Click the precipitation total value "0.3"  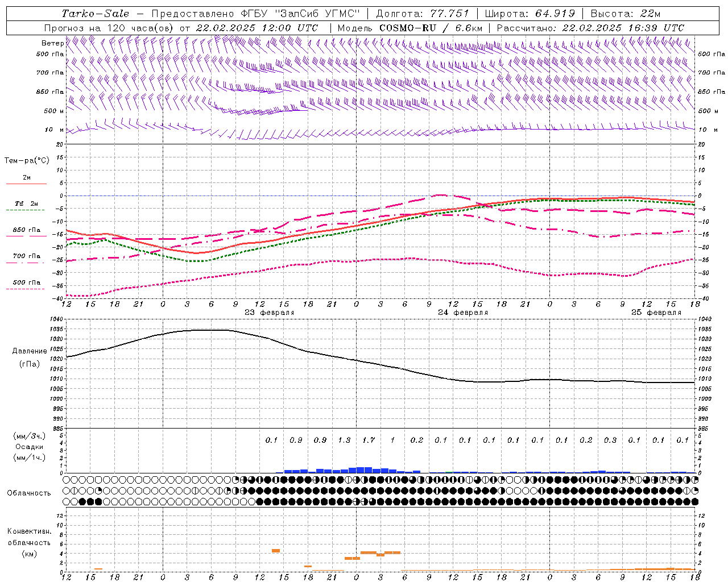[610, 440]
